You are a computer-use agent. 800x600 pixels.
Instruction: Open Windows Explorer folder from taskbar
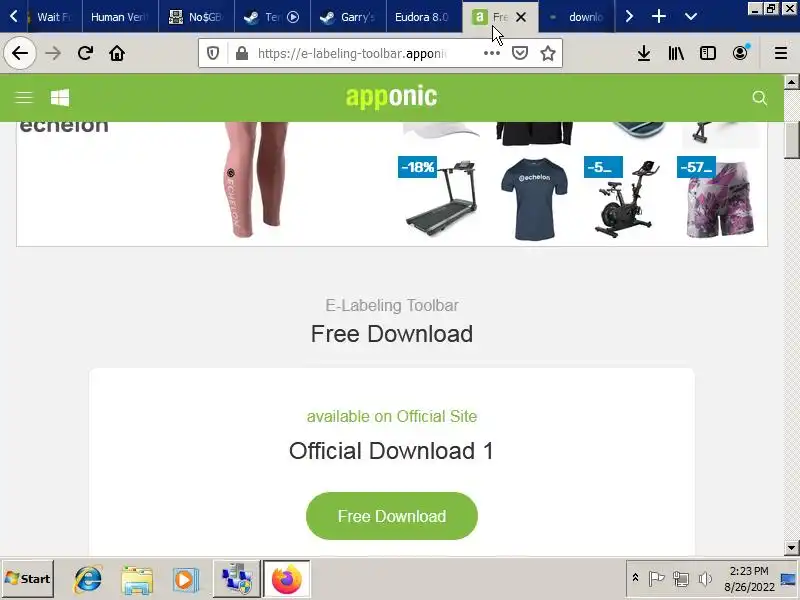click(x=137, y=580)
